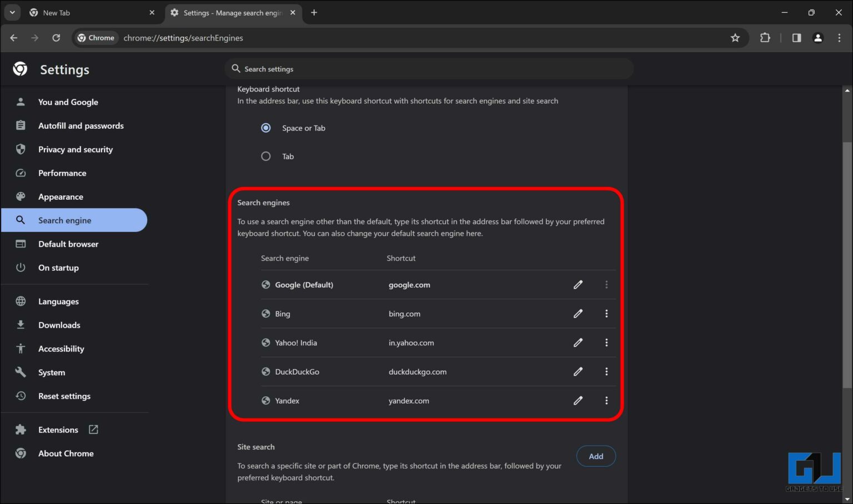Open the Chrome three-dot main menu
This screenshot has height=504, width=853.
(x=840, y=38)
